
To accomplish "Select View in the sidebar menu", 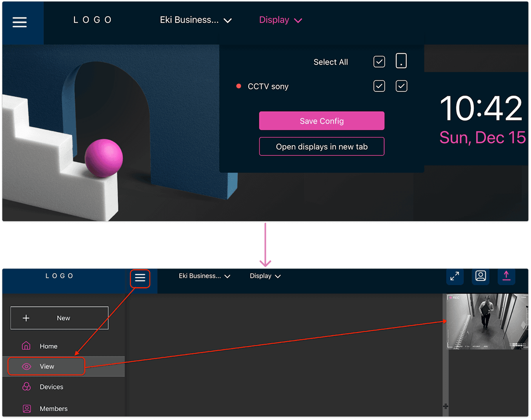I will pos(47,366).
